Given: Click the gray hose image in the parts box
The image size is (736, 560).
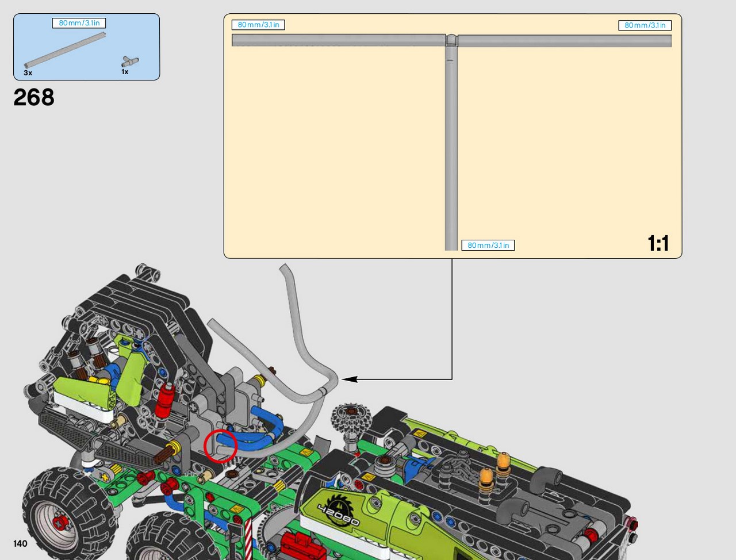Looking at the screenshot, I should pyautogui.click(x=65, y=50).
